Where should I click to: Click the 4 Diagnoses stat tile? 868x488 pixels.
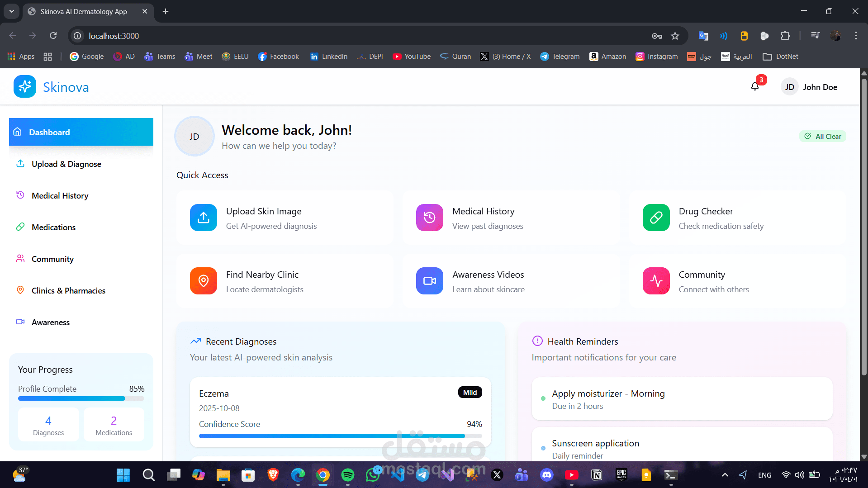pyautogui.click(x=48, y=424)
